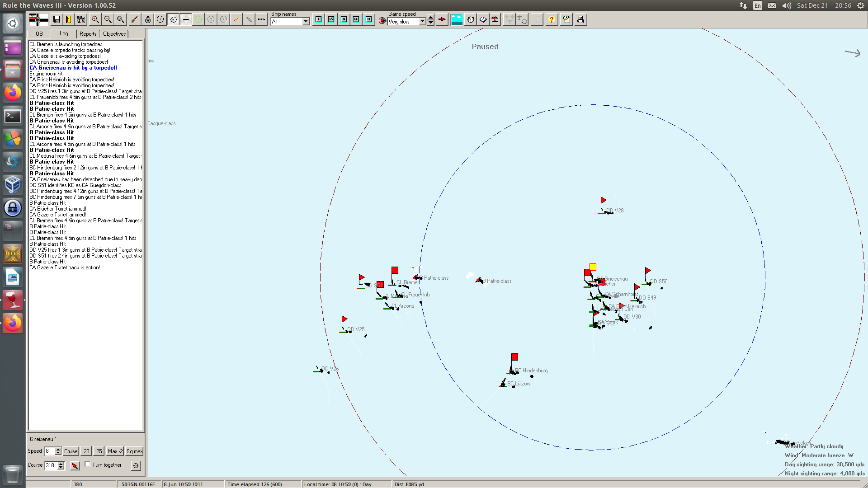Click the fast-forward playback button
This screenshot has height=488, width=868.
[x=356, y=19]
